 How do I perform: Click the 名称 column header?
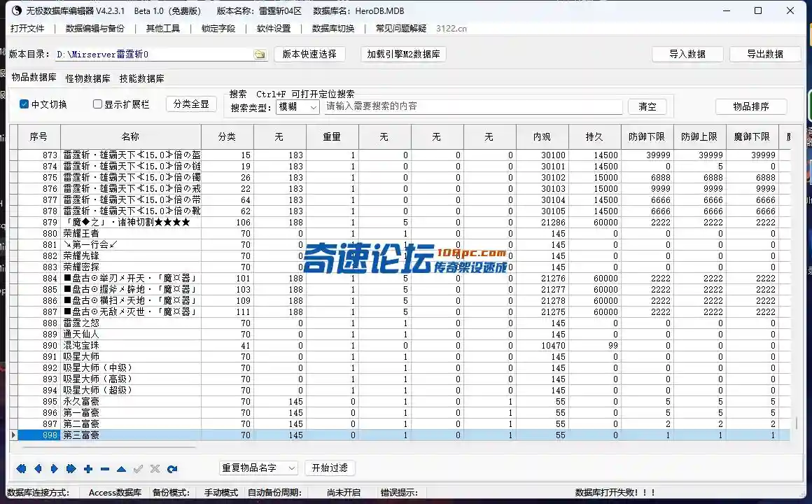pyautogui.click(x=130, y=136)
